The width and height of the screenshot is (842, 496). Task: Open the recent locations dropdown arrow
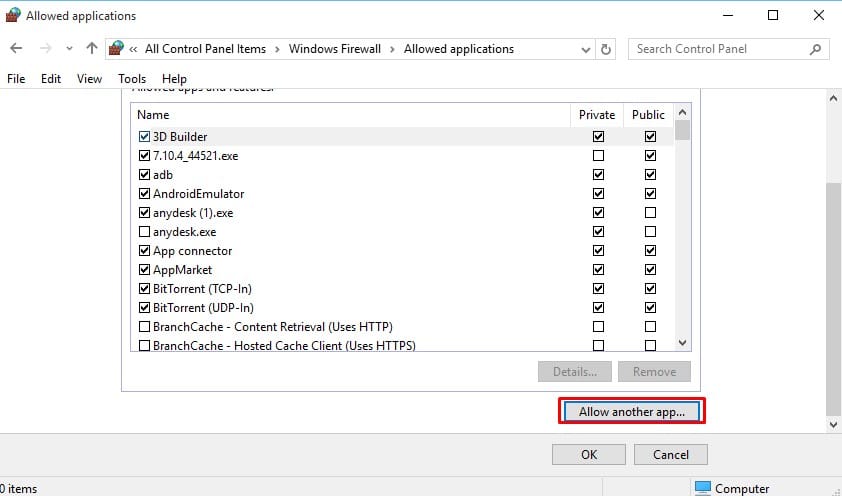coord(69,49)
